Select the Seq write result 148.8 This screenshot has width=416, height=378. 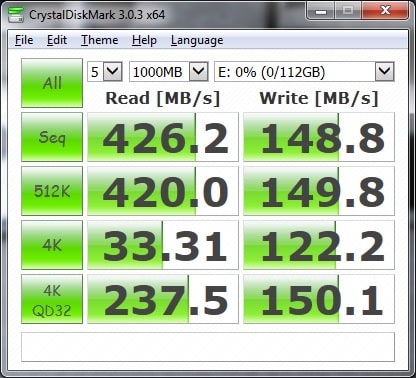(319, 137)
